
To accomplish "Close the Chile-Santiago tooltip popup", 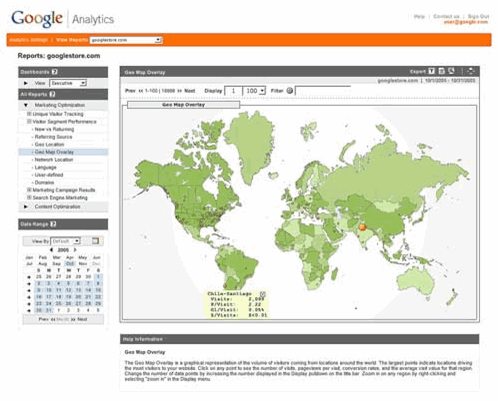I will pyautogui.click(x=263, y=294).
